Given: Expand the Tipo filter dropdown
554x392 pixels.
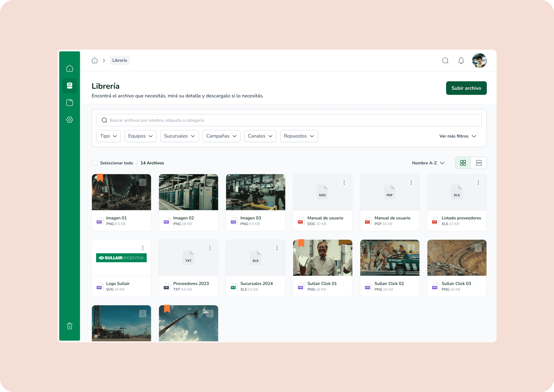Looking at the screenshot, I should (x=108, y=136).
